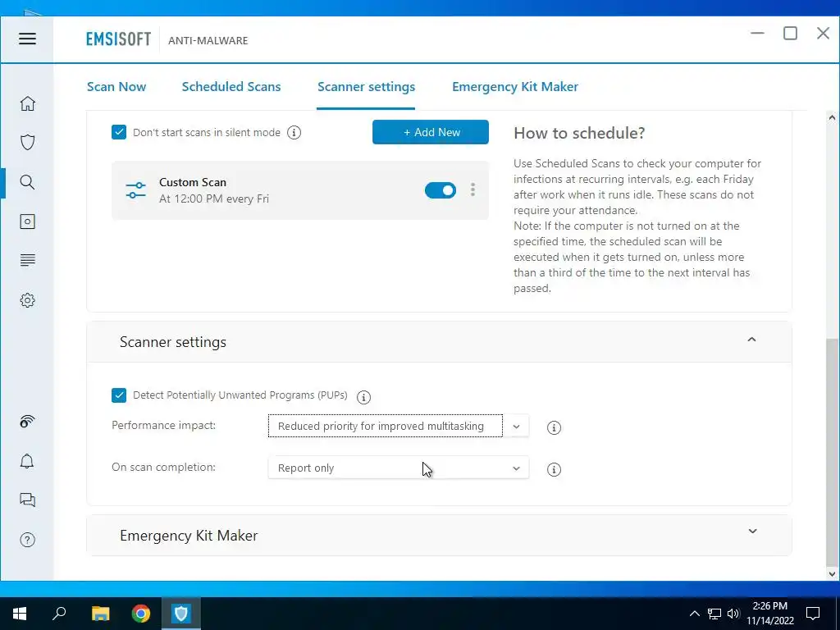The height and width of the screenshot is (630, 840).
Task: Click Emsisoft shield taskbar icon
Action: click(181, 614)
